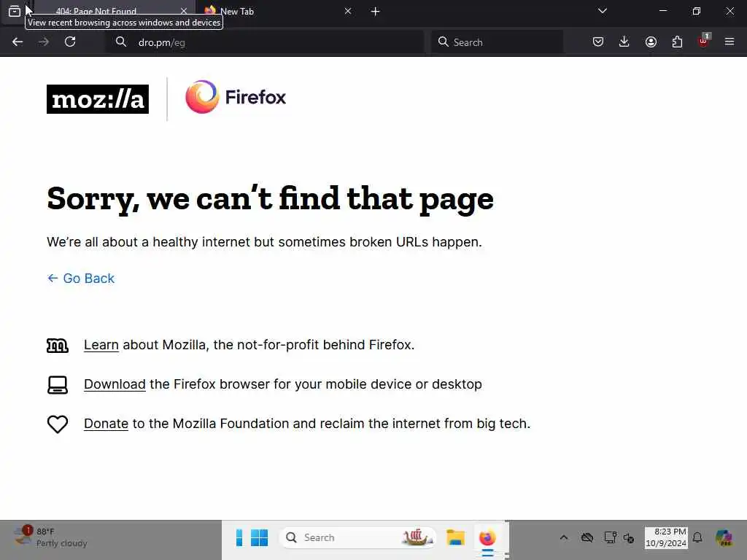Close the 404 Page Not Found tab
747x560 pixels.
pyautogui.click(x=183, y=11)
